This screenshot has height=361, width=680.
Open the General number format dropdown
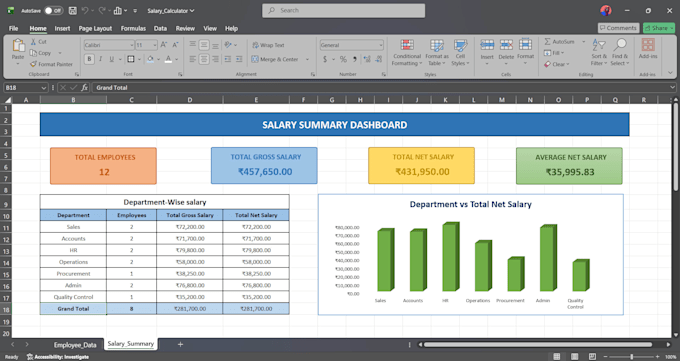(381, 45)
